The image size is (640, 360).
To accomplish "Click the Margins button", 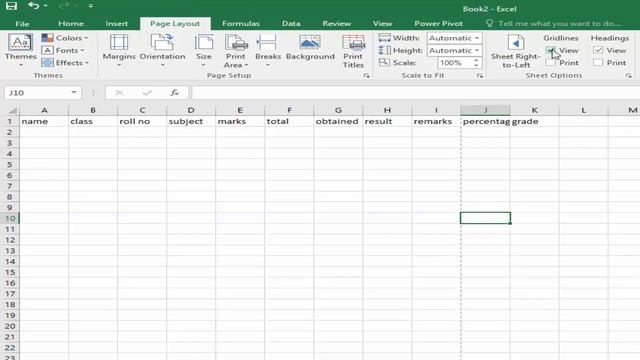I will (119, 51).
